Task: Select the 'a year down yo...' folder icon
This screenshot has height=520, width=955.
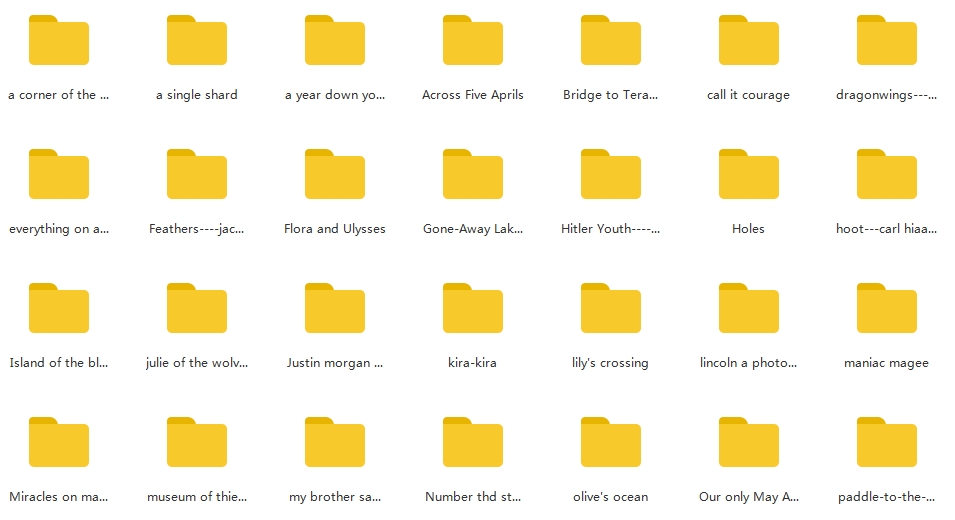Action: point(335,40)
